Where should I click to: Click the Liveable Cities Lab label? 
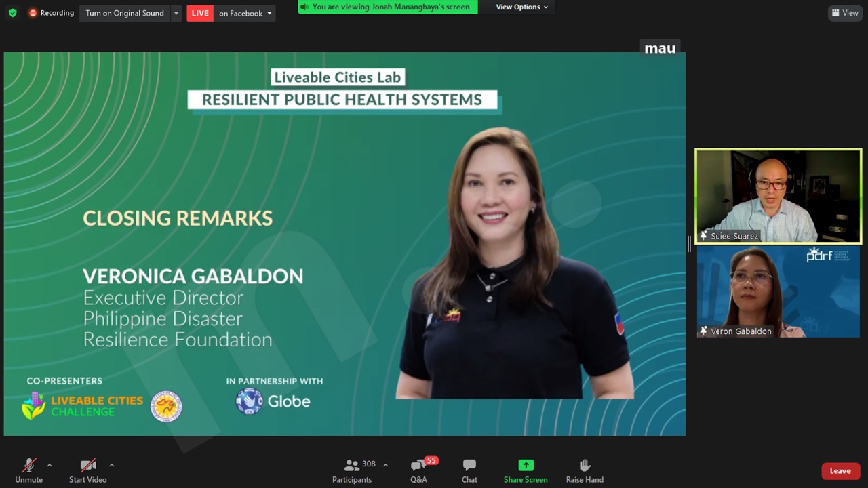(337, 77)
